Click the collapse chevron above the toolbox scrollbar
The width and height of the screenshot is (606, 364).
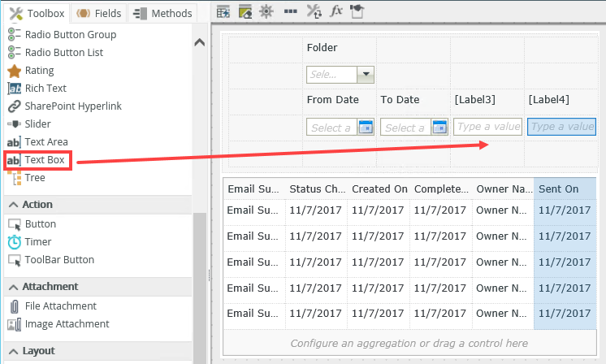coord(199,42)
